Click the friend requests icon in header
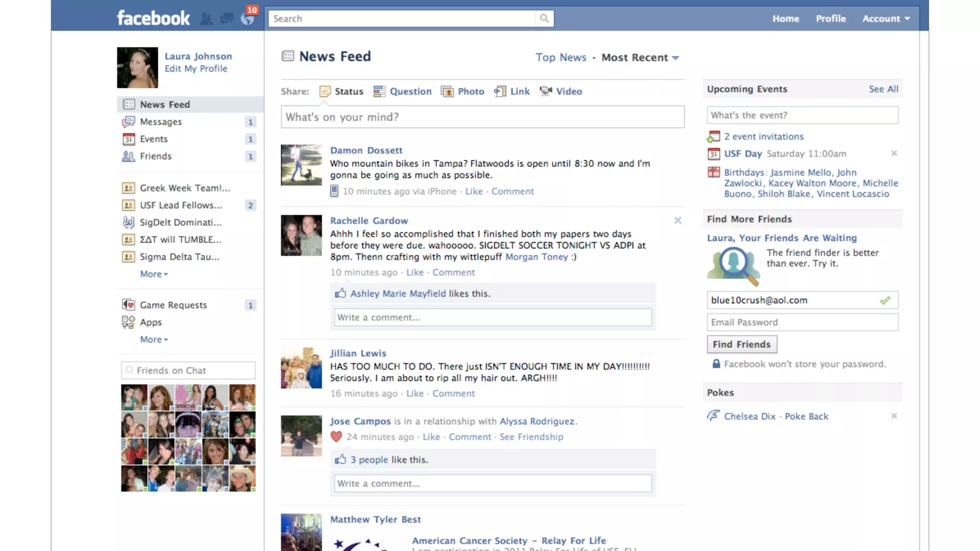The width and height of the screenshot is (980, 551). pyautogui.click(x=206, y=19)
